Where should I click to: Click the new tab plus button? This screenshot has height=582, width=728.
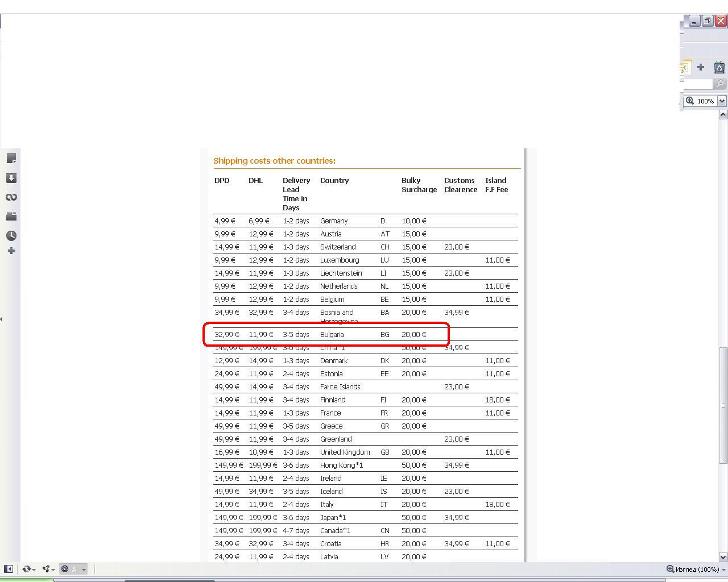pyautogui.click(x=701, y=67)
